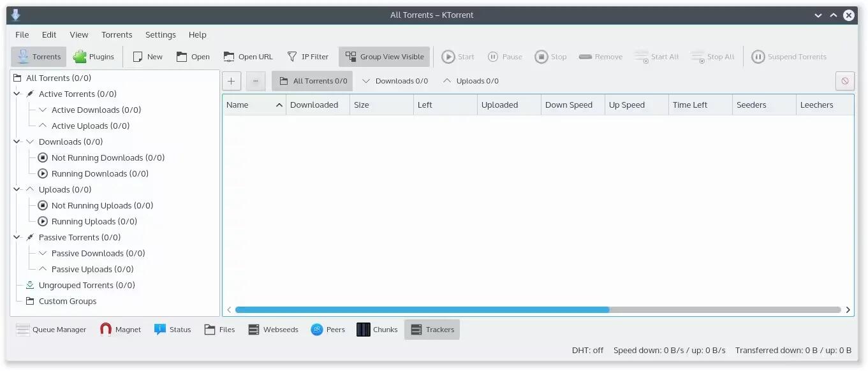Open the Plugins view
This screenshot has width=868, height=371.
pos(94,57)
